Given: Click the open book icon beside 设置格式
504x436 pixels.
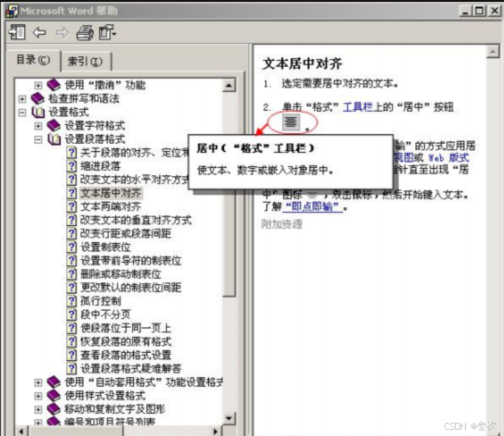Looking at the screenshot, I should pos(38,112).
